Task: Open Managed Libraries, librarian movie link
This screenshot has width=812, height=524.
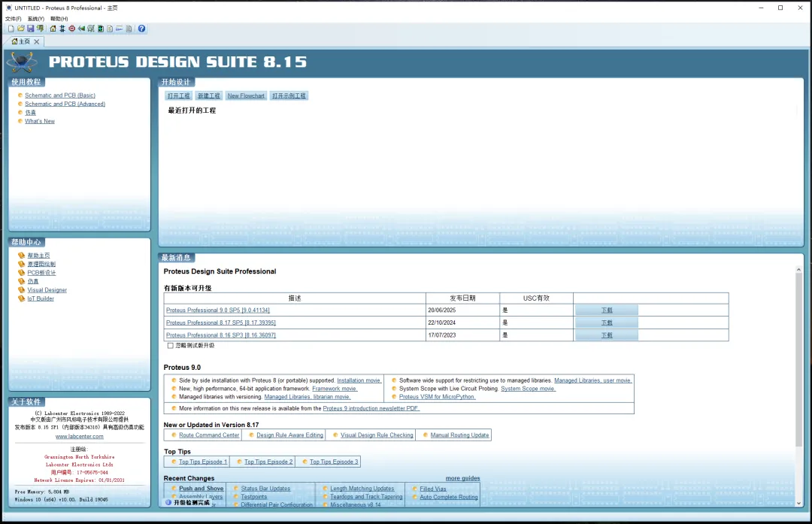Action: pos(308,397)
